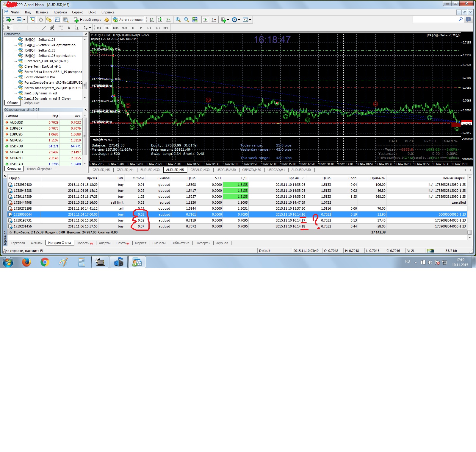Select the H4 timeframe
The width and height of the screenshot is (476, 452).
tap(141, 28)
